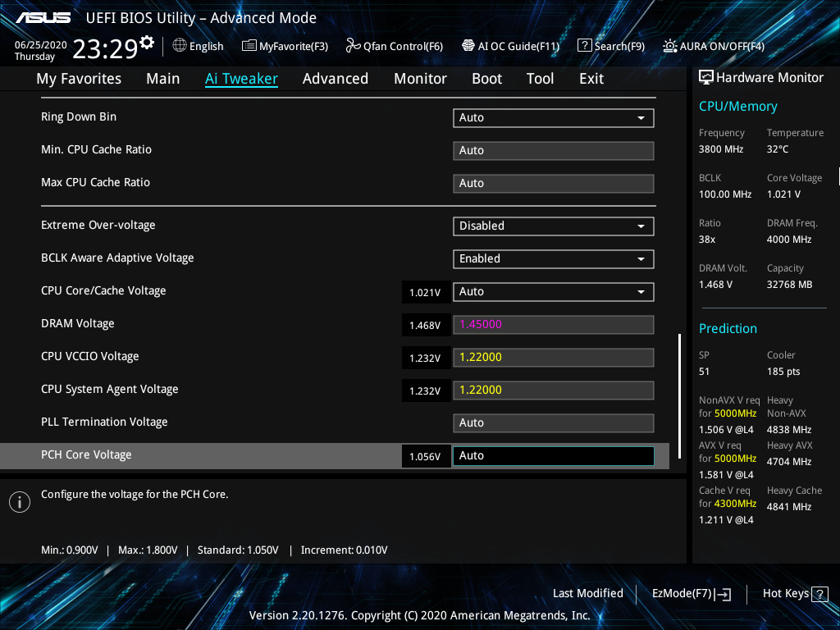Viewport: 840px width, 630px height.
Task: Select the Extreme Over-voltage label
Action: tap(98, 225)
